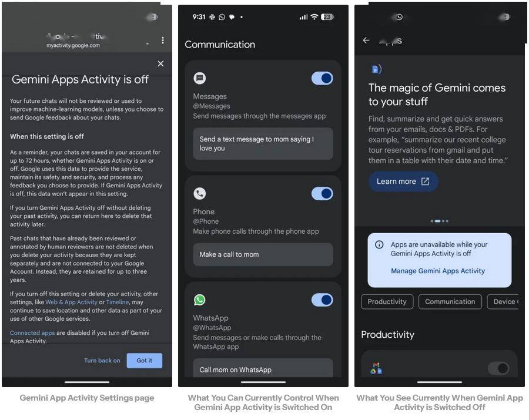Open the Timeline link

pyautogui.click(x=118, y=302)
